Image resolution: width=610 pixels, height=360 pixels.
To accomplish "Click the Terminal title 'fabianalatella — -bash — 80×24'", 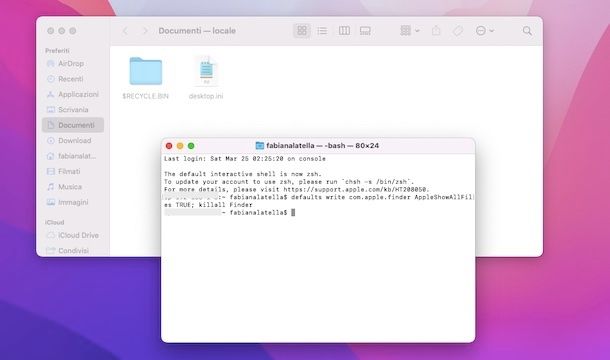I will 323,146.
